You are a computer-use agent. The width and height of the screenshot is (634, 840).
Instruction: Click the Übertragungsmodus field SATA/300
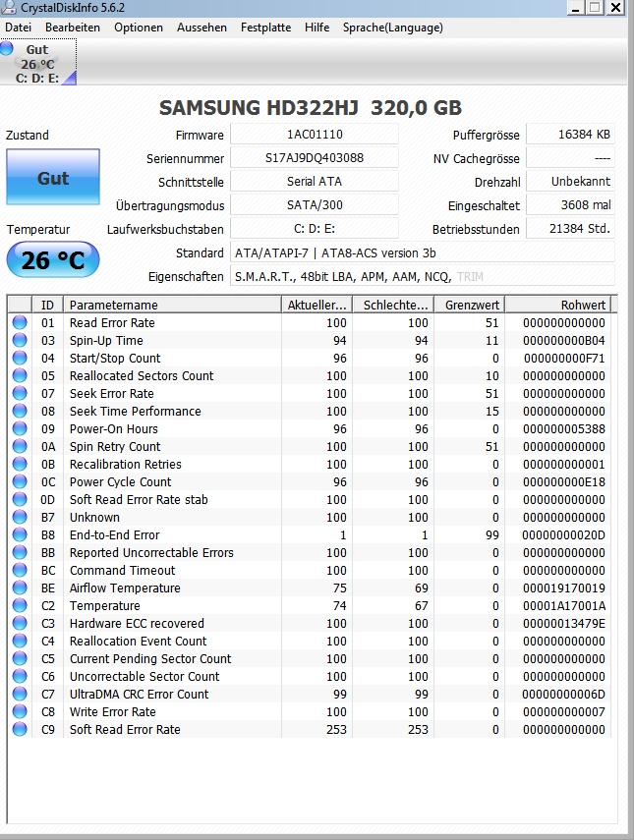[x=315, y=204]
